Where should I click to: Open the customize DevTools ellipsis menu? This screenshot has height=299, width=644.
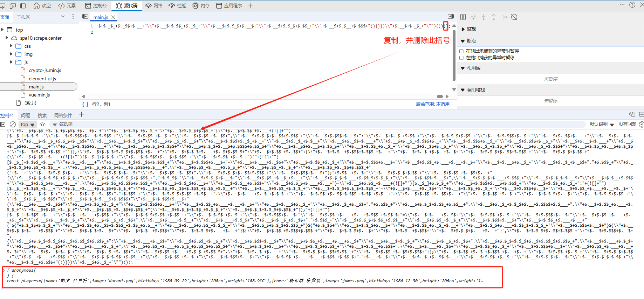coord(622,5)
